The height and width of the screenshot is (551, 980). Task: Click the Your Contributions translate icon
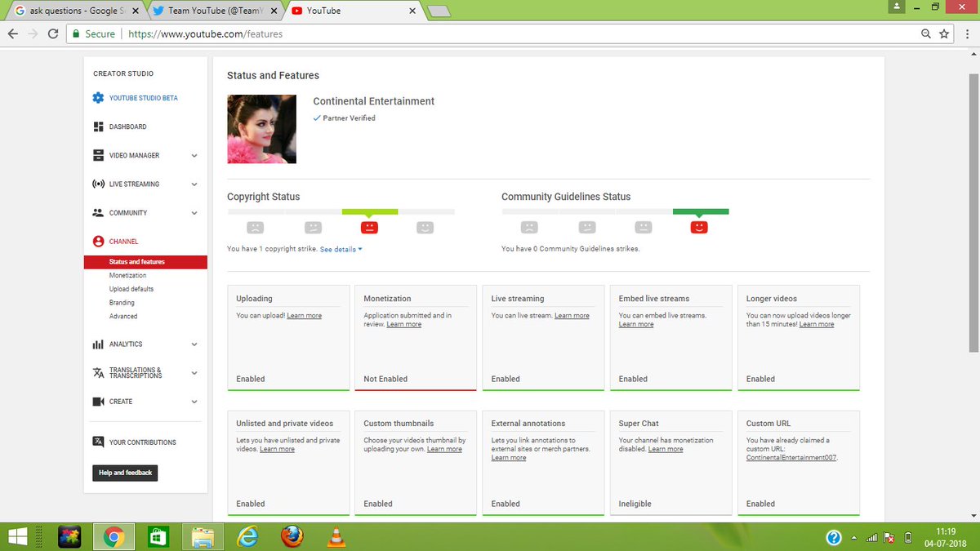pyautogui.click(x=98, y=442)
